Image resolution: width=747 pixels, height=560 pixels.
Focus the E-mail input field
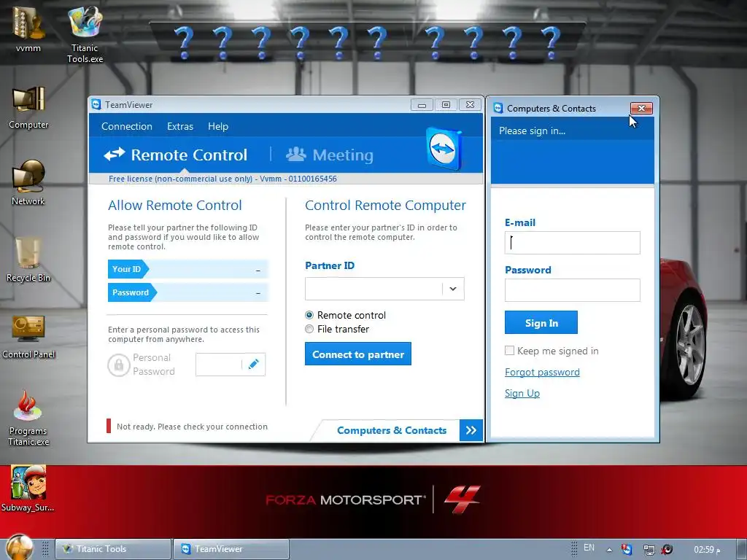point(572,243)
